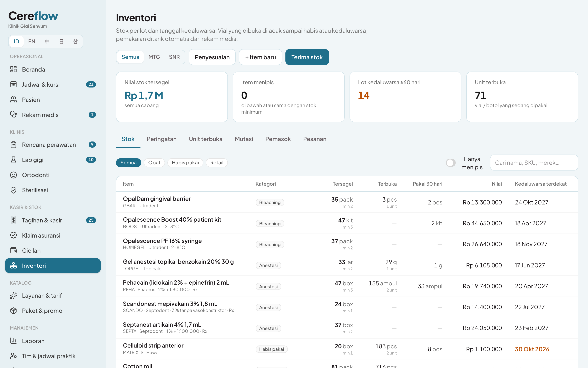Select MTG branch filter
This screenshot has height=368, width=588.
(x=154, y=57)
